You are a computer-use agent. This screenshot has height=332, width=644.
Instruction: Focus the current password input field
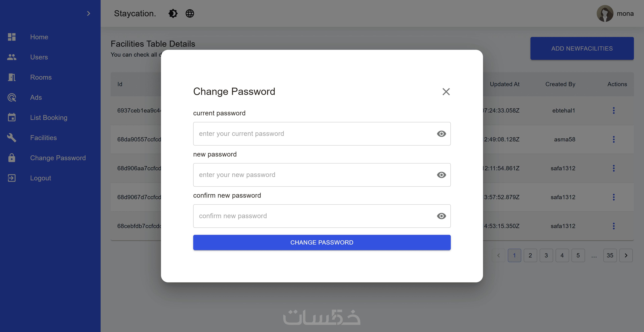(x=312, y=134)
